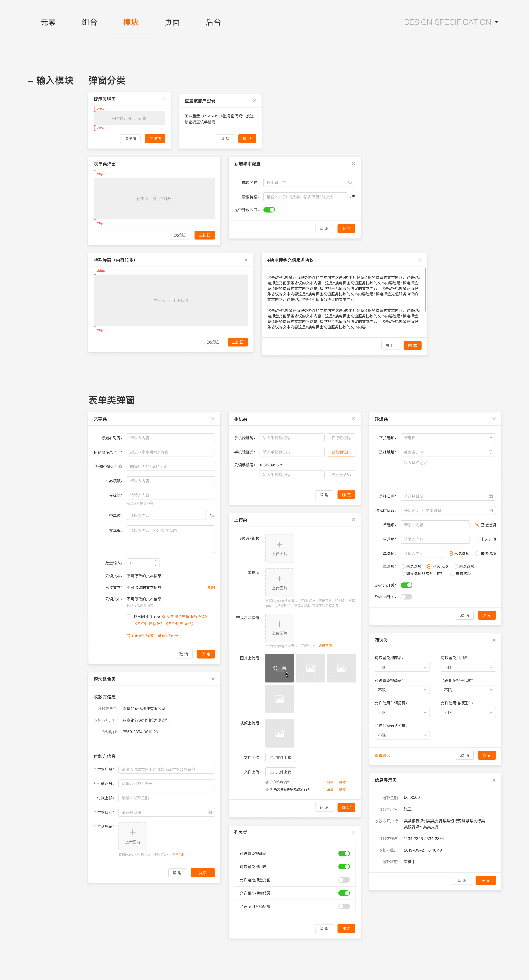Check the 我已阅读并同意 checkbox
Image resolution: width=529 pixels, height=980 pixels.
tap(129, 617)
